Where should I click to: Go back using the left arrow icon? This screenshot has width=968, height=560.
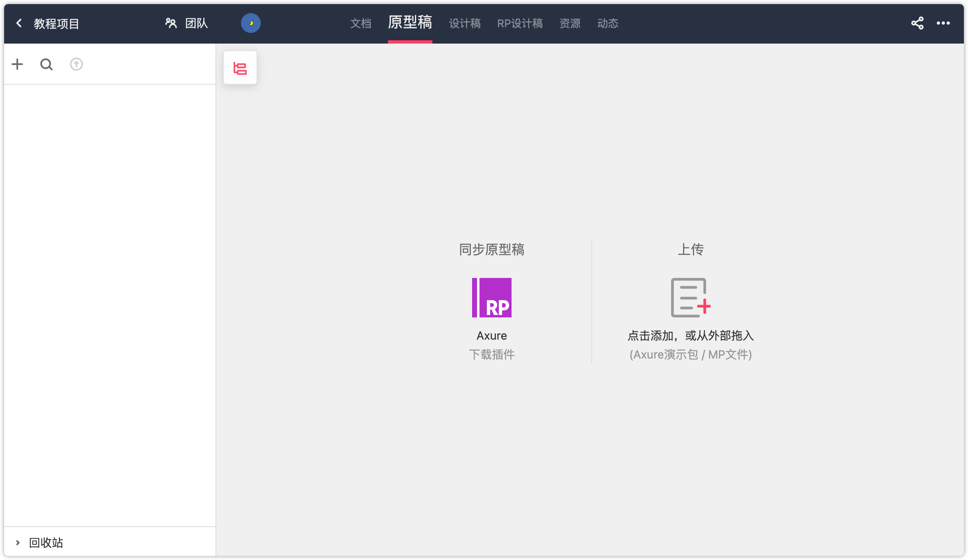click(19, 23)
